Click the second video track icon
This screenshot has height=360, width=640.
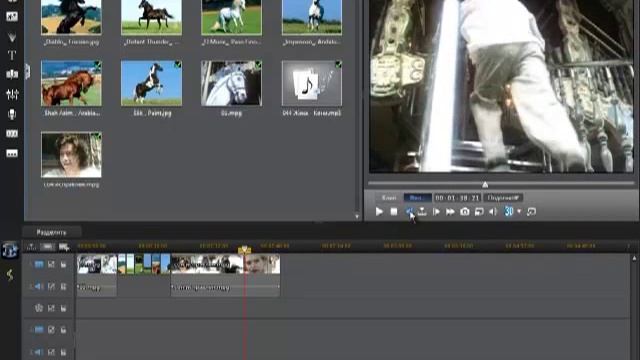[x=39, y=329]
